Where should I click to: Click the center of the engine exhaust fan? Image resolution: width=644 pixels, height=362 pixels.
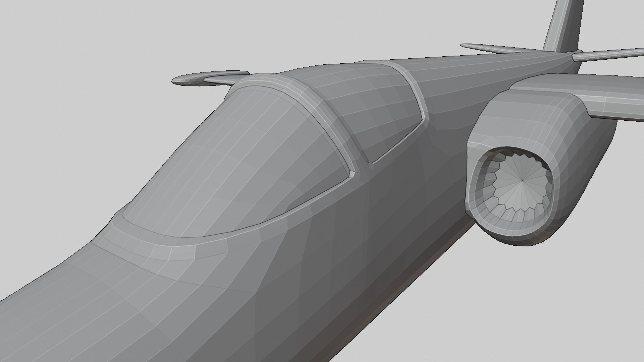(523, 181)
